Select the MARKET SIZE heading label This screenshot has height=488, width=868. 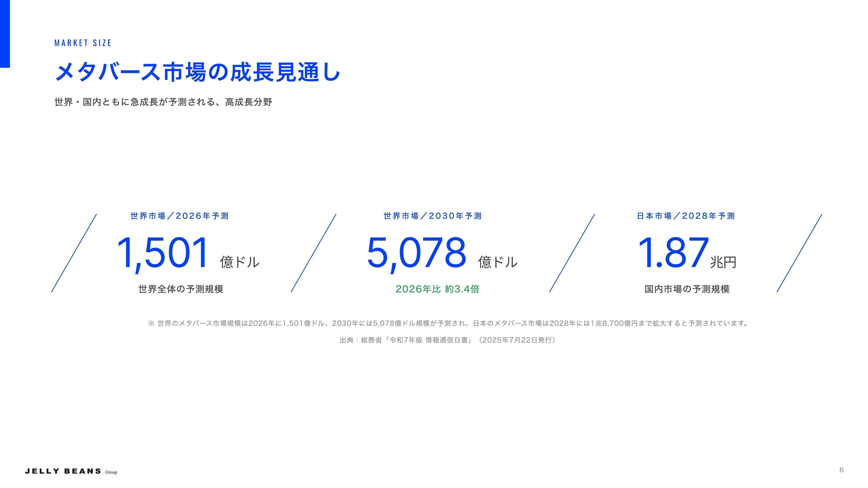coord(83,43)
